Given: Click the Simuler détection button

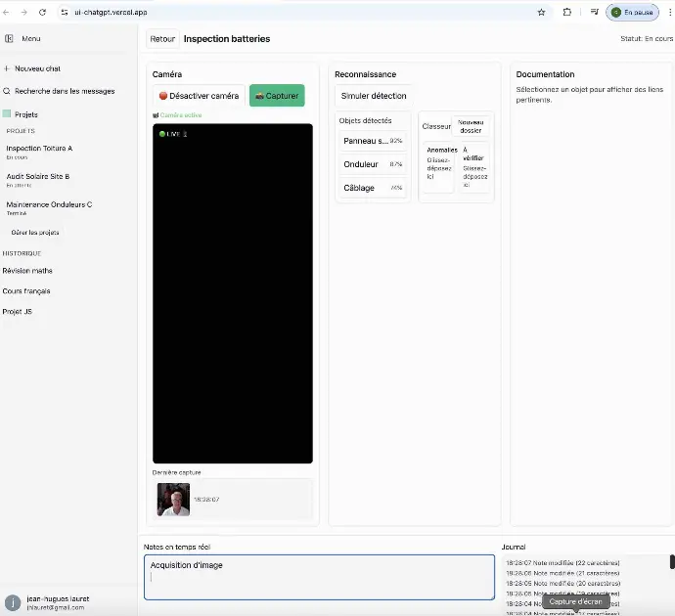Looking at the screenshot, I should pyautogui.click(x=374, y=96).
